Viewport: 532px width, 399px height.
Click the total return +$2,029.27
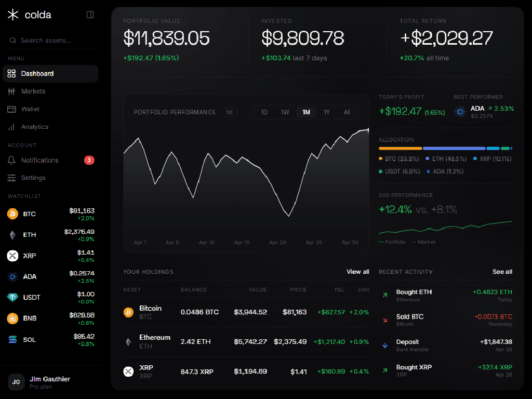tap(446, 38)
